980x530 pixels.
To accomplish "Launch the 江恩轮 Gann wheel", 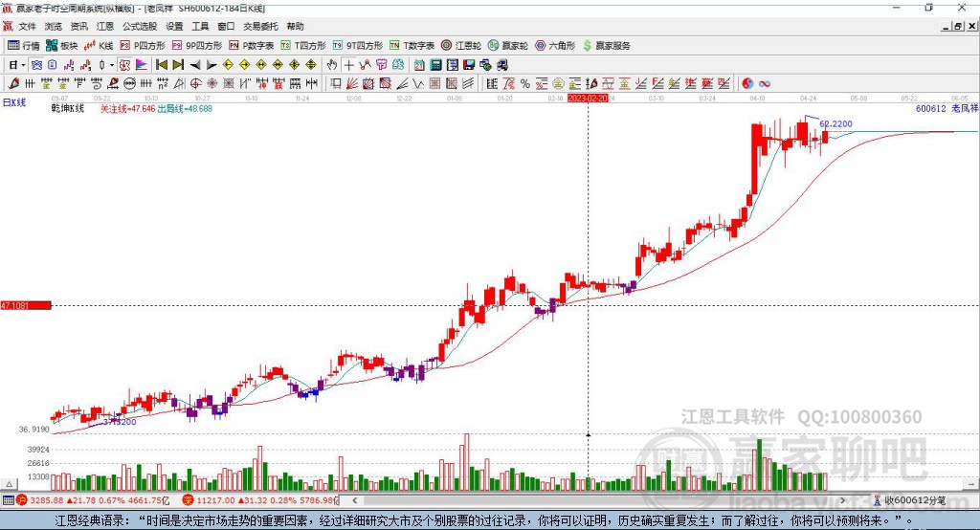I will (461, 46).
